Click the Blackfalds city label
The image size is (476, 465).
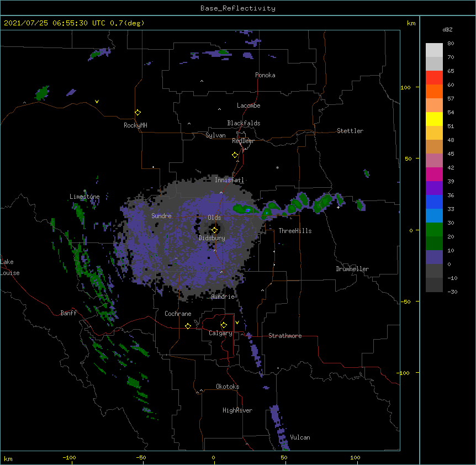(x=244, y=123)
